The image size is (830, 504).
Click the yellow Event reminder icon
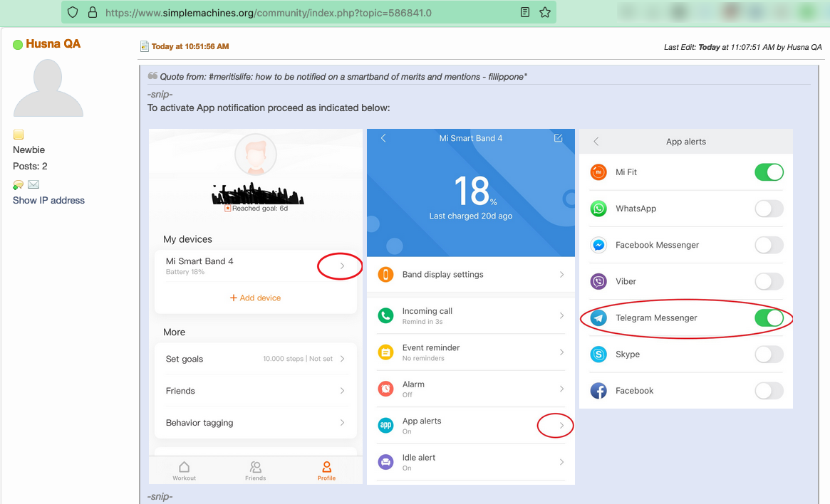pyautogui.click(x=386, y=352)
